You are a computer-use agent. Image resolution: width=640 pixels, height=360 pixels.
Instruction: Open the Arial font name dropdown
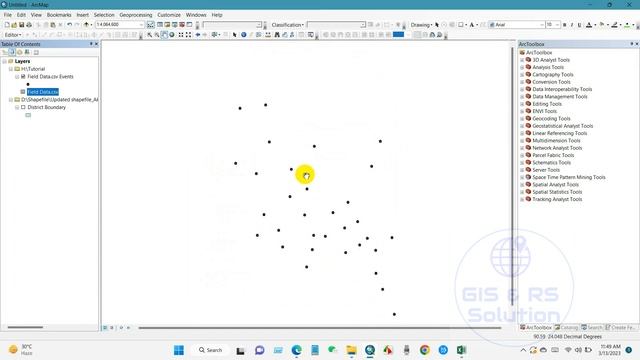pos(542,25)
